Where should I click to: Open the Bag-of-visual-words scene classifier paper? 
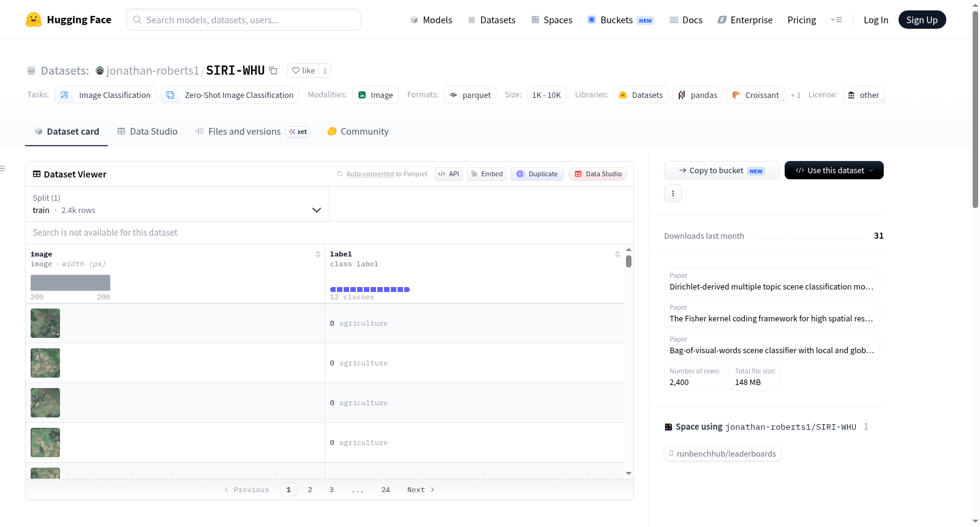[x=772, y=345]
